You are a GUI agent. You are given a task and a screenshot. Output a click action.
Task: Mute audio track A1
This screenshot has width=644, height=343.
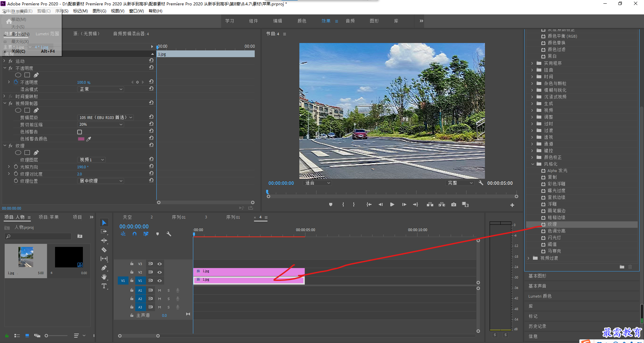pyautogui.click(x=159, y=290)
